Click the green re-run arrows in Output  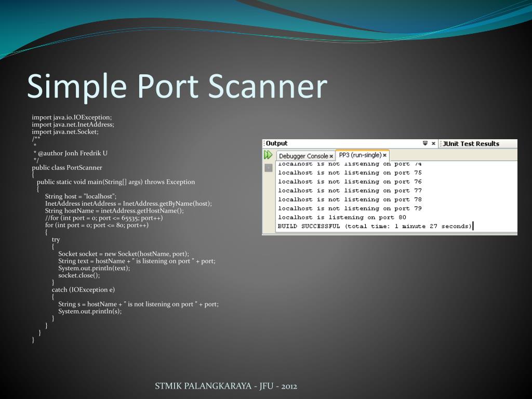click(268, 155)
